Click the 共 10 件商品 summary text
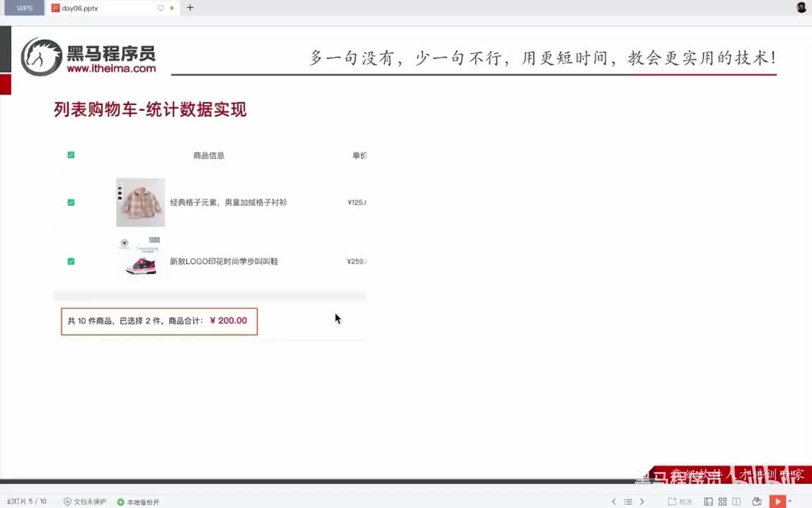Viewport: 812px width, 508px height. [90, 322]
